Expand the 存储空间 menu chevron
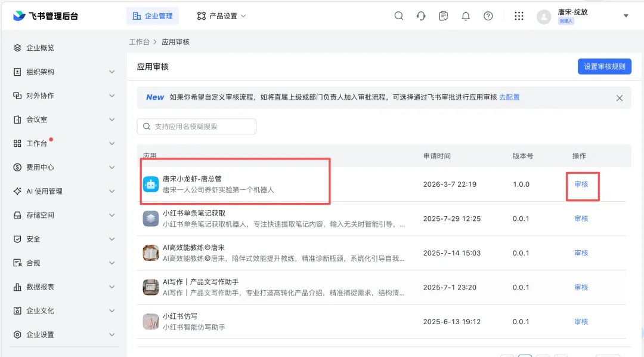 coord(112,215)
